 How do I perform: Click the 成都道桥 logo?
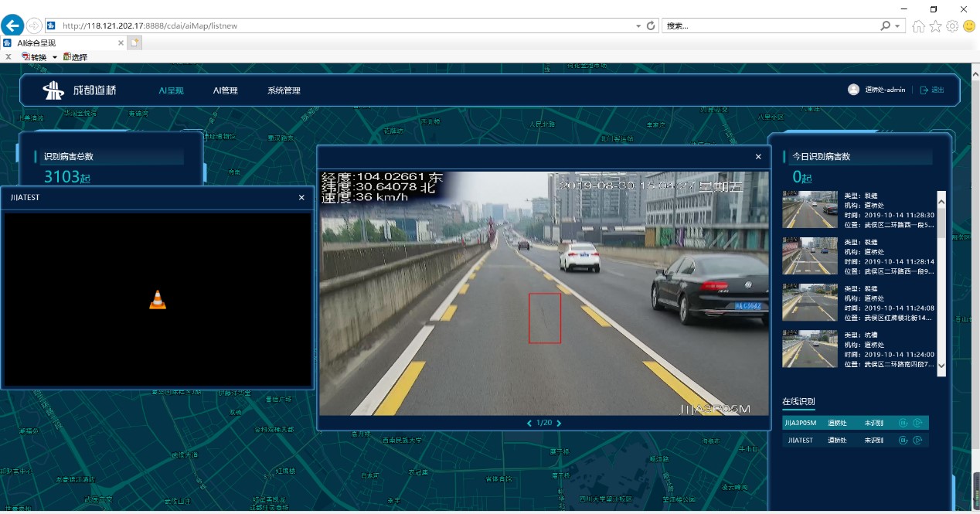point(80,90)
